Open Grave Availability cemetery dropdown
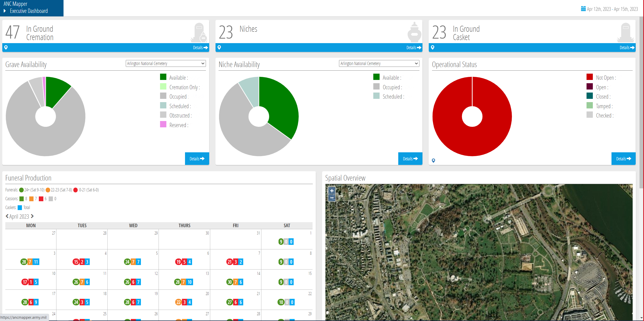The image size is (644, 321). [x=166, y=63]
